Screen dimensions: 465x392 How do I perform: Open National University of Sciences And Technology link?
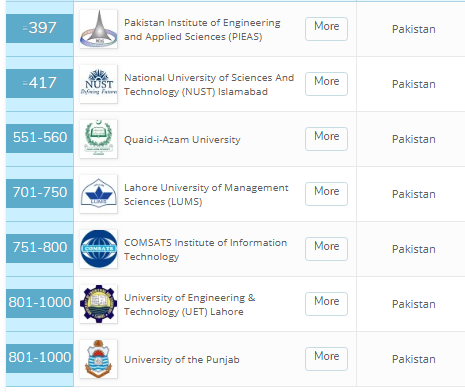tap(209, 85)
